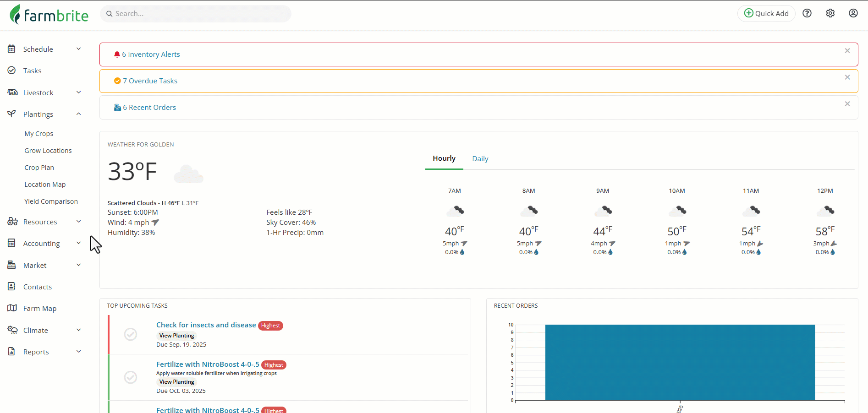Open the 6 Recent Orders link
Screen dimensions: 868x413
click(x=149, y=108)
